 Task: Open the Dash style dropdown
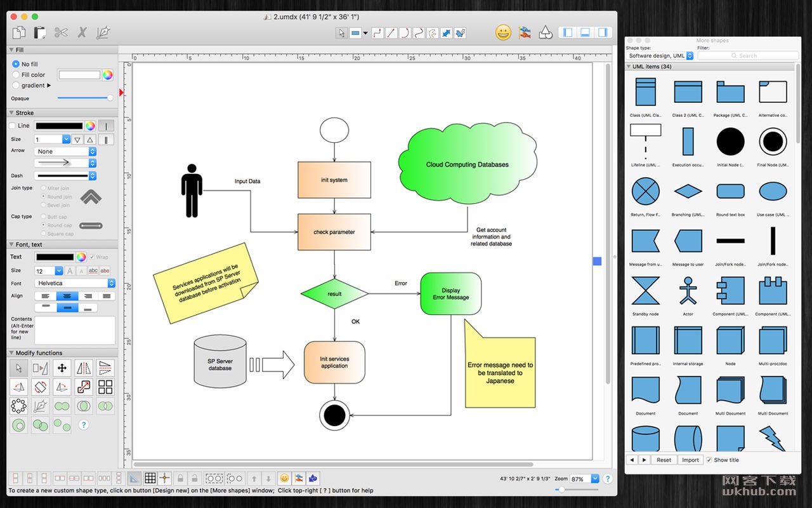pos(65,176)
